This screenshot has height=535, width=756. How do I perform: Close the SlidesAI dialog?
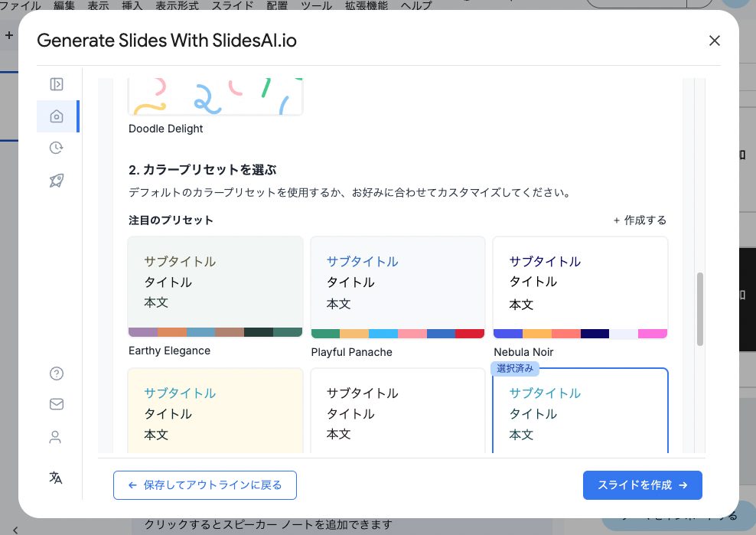[x=714, y=41]
